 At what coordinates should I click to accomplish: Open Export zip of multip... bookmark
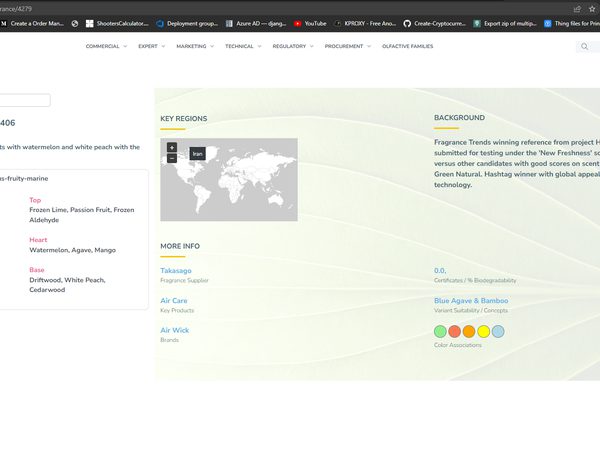pos(505,23)
